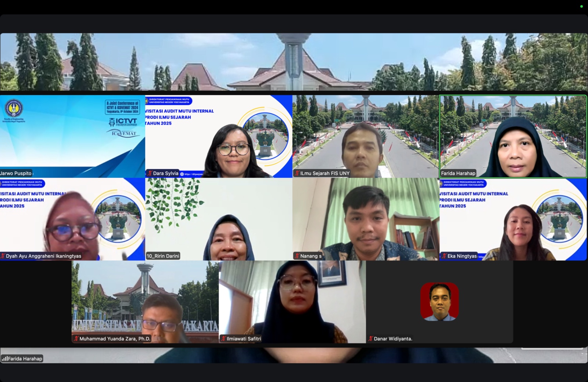Click Eka Ningtyas's muted microphone icon
The image size is (588, 382).
click(x=444, y=256)
